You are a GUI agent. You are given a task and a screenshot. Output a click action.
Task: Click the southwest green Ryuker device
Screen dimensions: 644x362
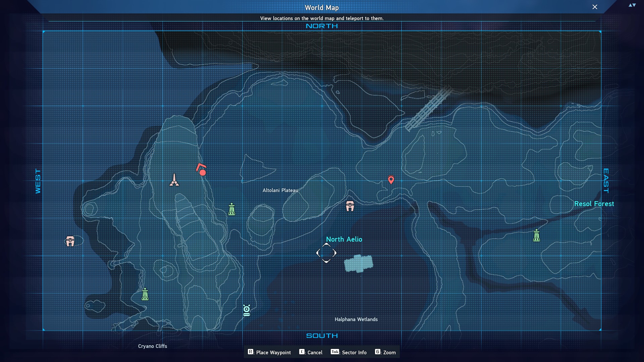click(x=145, y=294)
